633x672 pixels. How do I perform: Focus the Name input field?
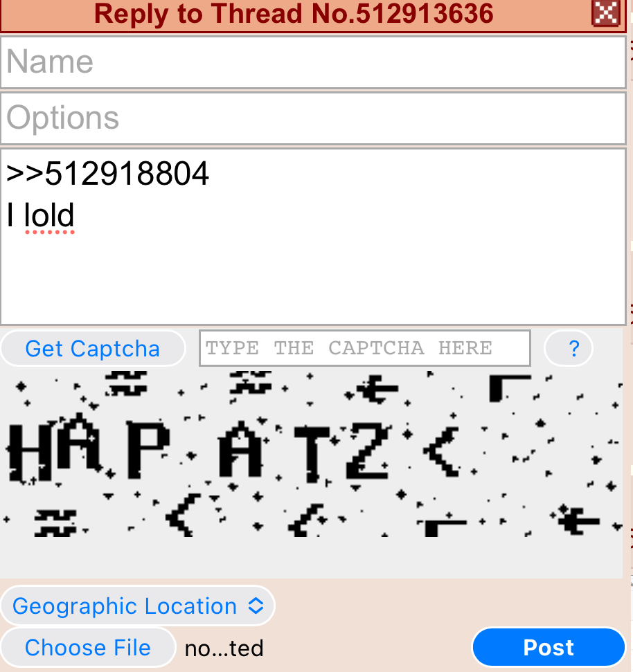(314, 62)
